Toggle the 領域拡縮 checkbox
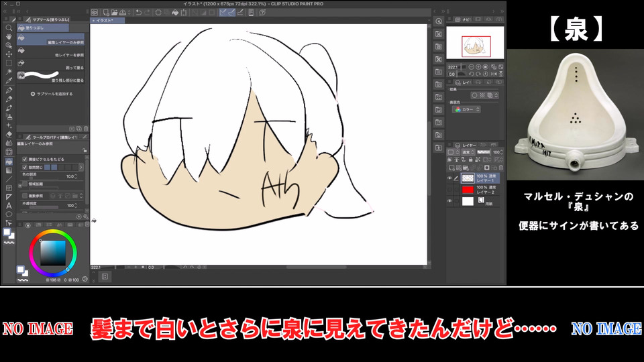The height and width of the screenshot is (362, 644). [25, 184]
